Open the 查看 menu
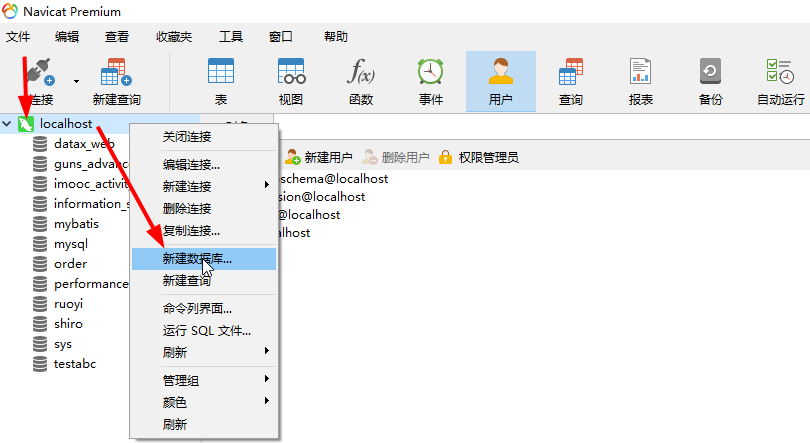The image size is (810, 443). click(117, 37)
